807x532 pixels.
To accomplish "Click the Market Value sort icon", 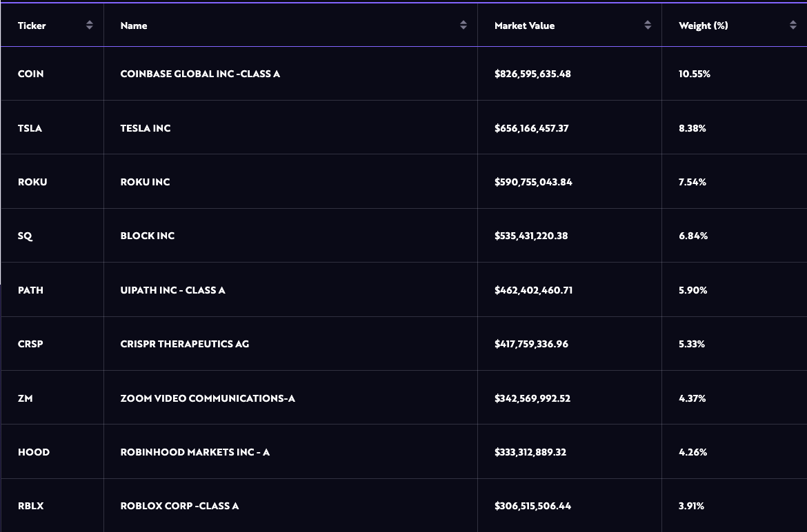I will click(648, 24).
